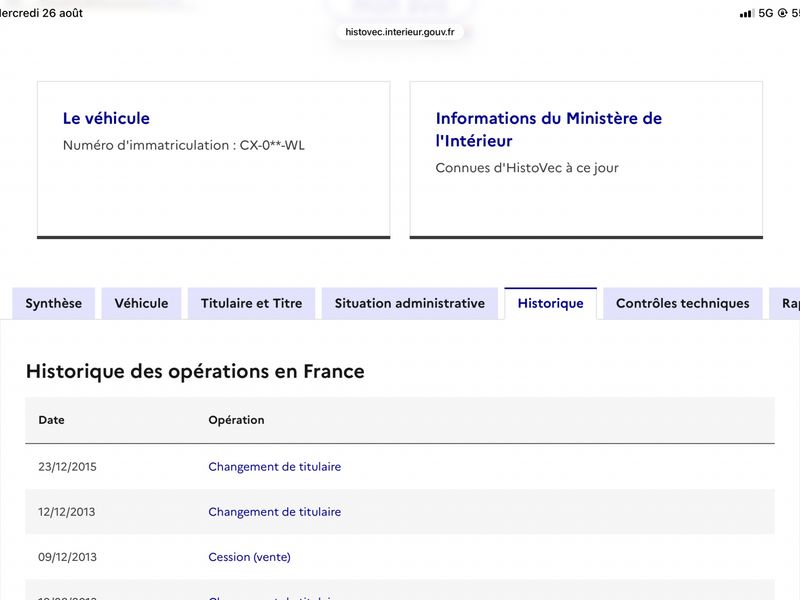Select the 23/12/2015 date cell
The width and height of the screenshot is (800, 600).
67,467
